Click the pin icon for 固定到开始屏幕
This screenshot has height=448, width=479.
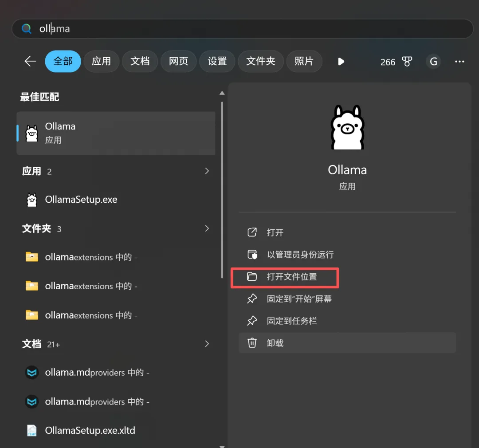tap(252, 299)
